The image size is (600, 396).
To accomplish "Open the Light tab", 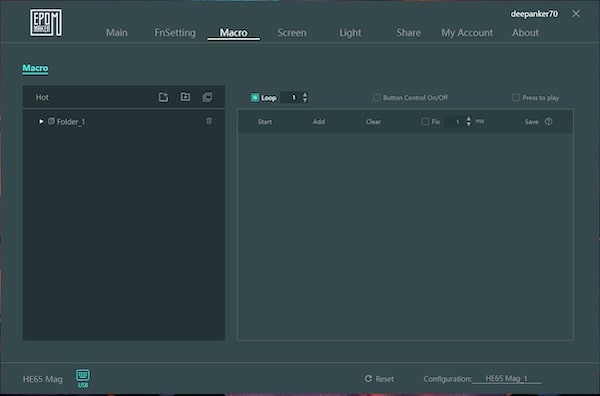I will pos(350,33).
